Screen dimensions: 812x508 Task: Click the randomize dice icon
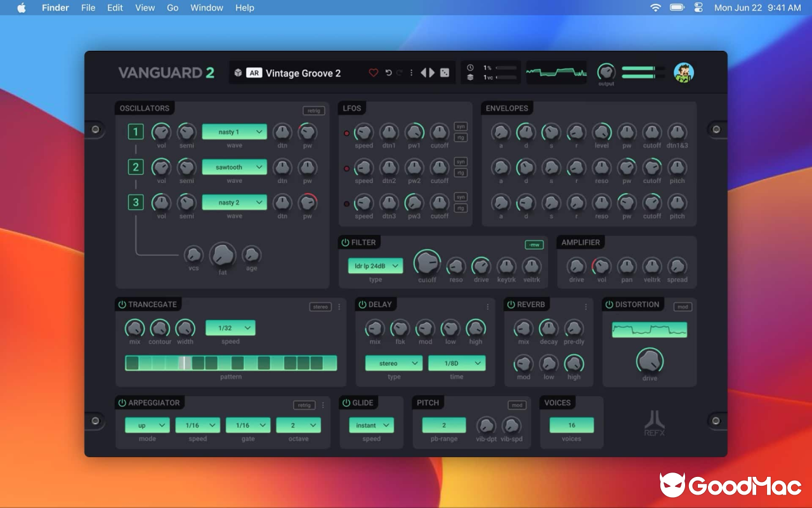[445, 73]
